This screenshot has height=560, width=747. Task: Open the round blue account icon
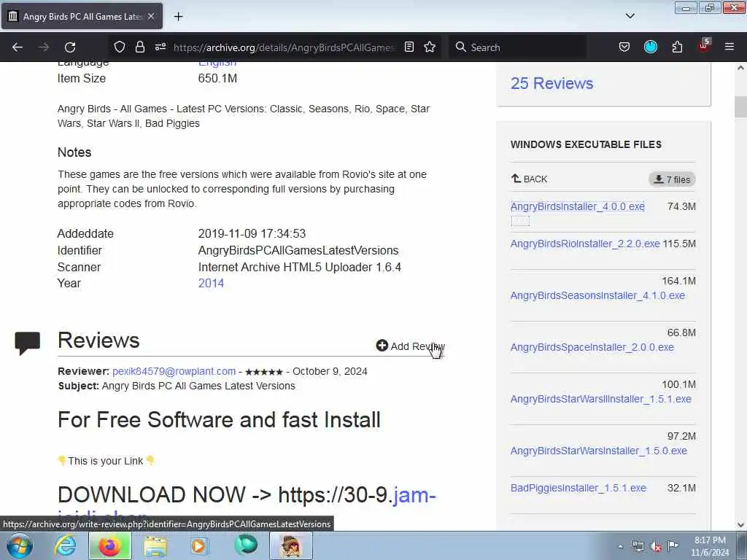[x=651, y=47]
